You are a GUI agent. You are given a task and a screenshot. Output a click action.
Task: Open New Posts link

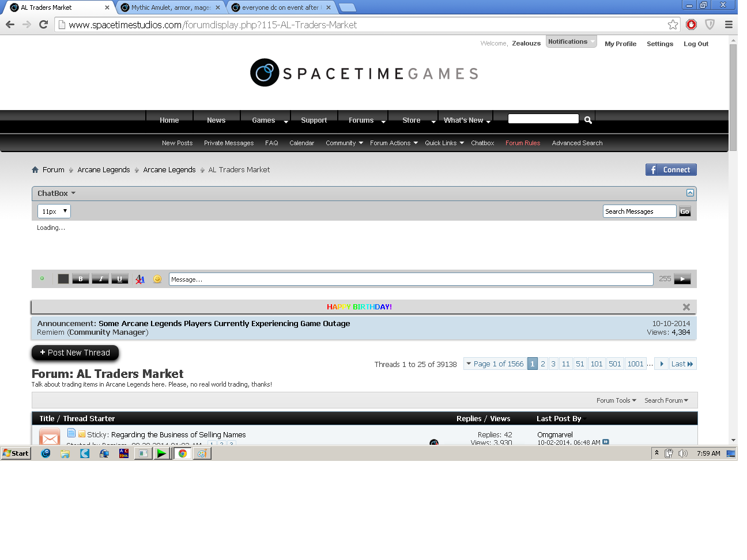click(177, 143)
